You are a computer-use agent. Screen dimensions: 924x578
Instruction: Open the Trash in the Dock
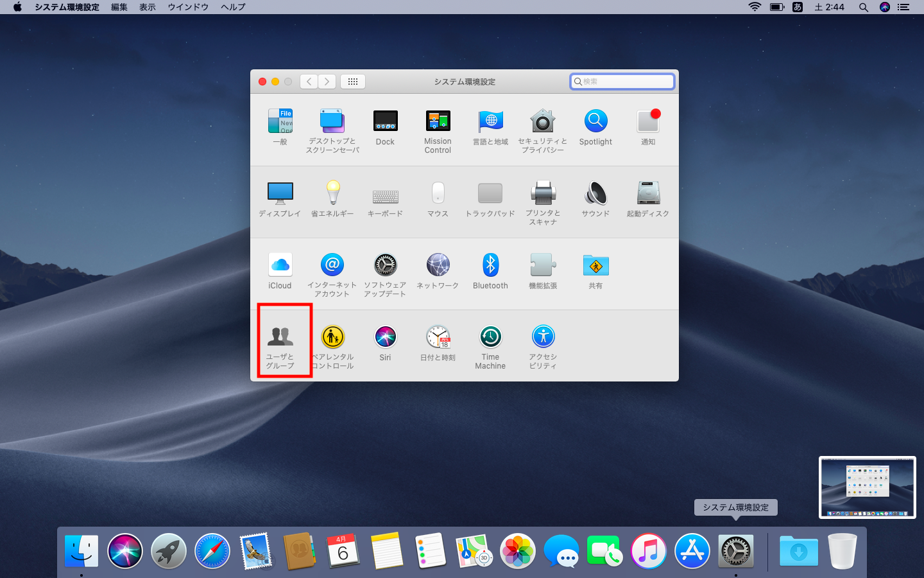coord(843,551)
